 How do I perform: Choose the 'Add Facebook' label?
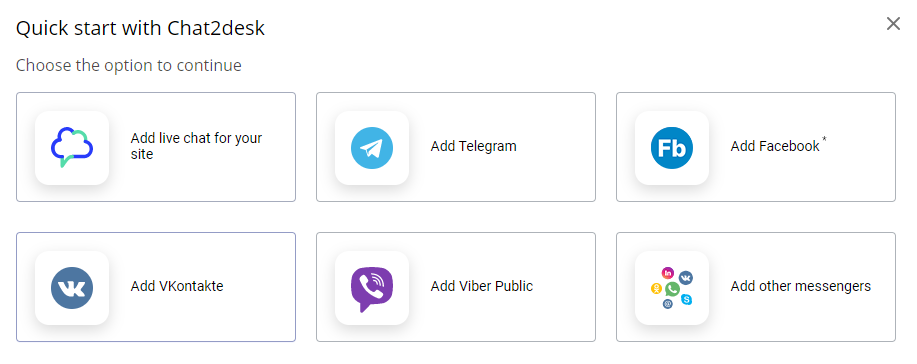click(x=775, y=146)
